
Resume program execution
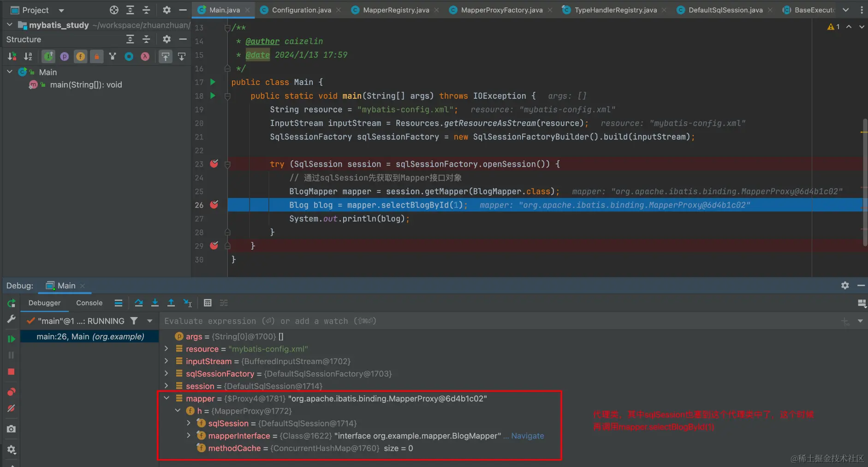click(12, 339)
